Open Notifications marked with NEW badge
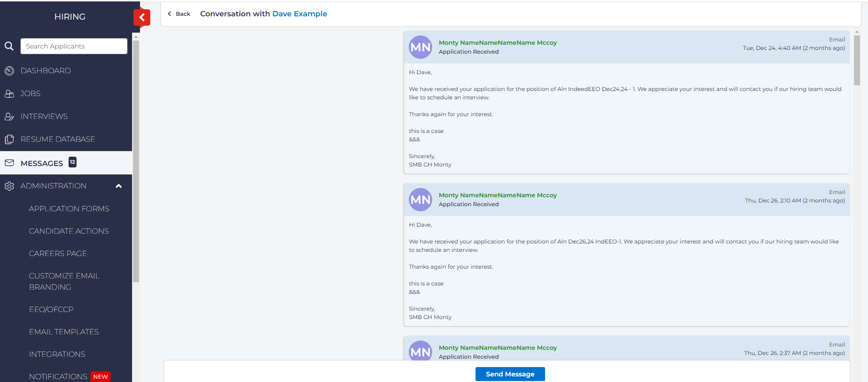The image size is (868, 382). [58, 376]
